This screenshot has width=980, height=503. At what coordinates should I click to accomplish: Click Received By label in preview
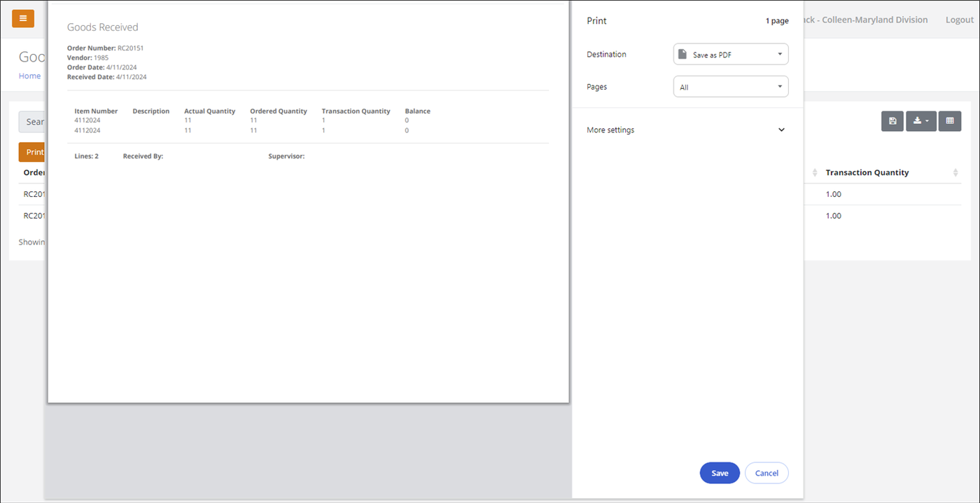(x=143, y=156)
